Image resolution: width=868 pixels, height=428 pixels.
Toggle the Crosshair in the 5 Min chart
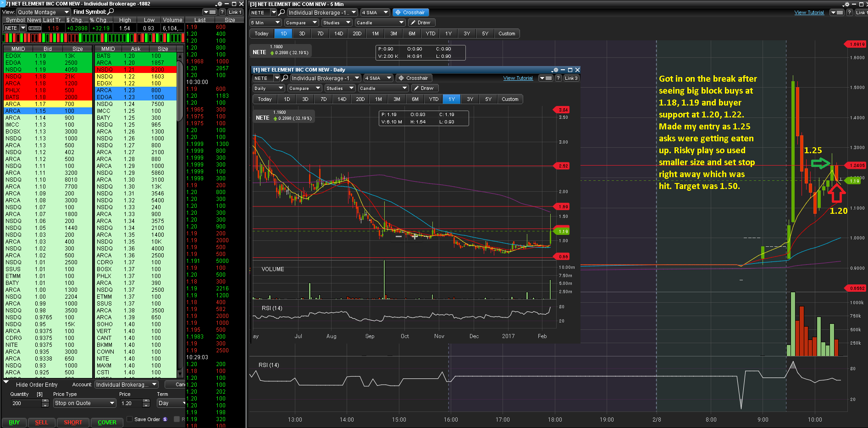click(410, 12)
